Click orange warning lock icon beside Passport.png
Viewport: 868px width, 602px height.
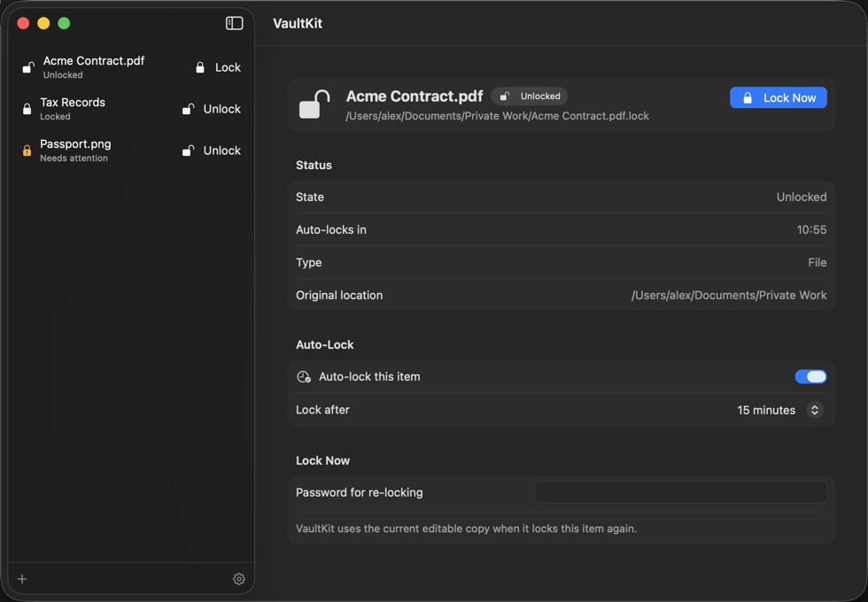click(x=27, y=150)
